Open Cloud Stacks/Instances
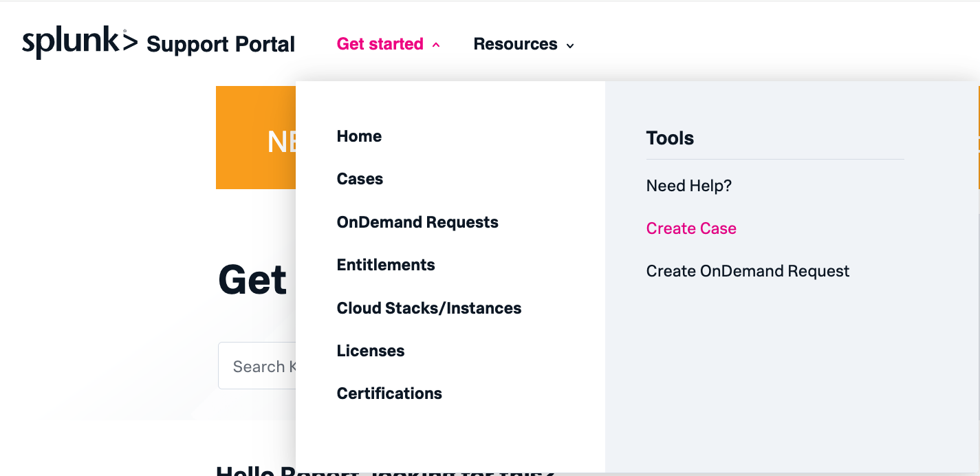 429,307
